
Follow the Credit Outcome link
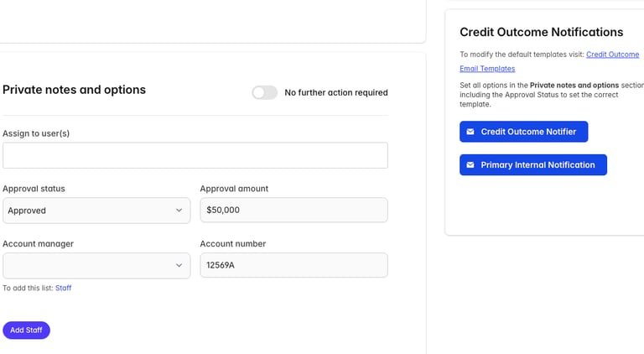pos(612,55)
